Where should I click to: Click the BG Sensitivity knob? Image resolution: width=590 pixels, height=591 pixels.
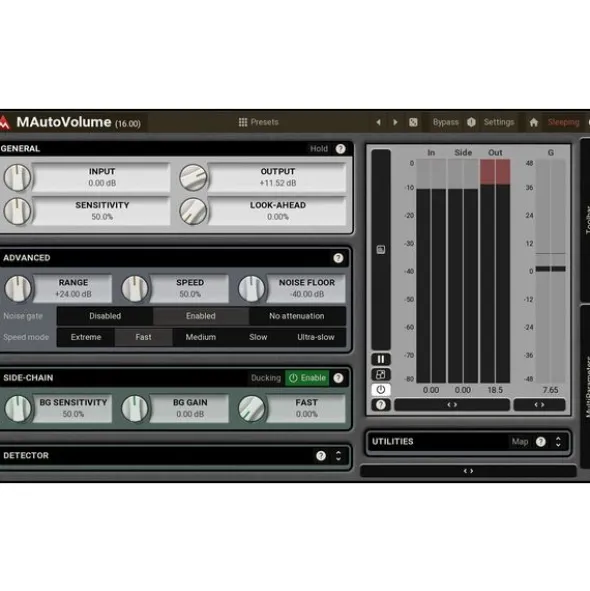17,409
